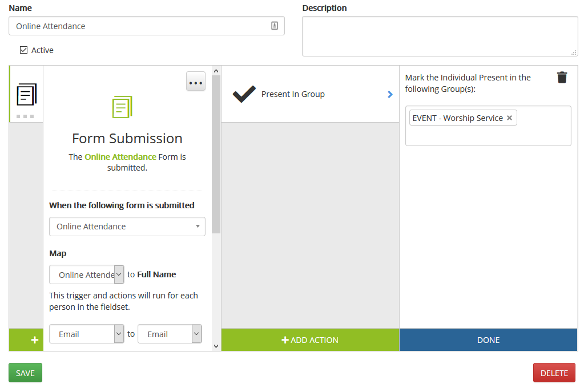Image resolution: width=588 pixels, height=388 pixels.
Task: Click ADD ACTION
Action: pos(310,339)
